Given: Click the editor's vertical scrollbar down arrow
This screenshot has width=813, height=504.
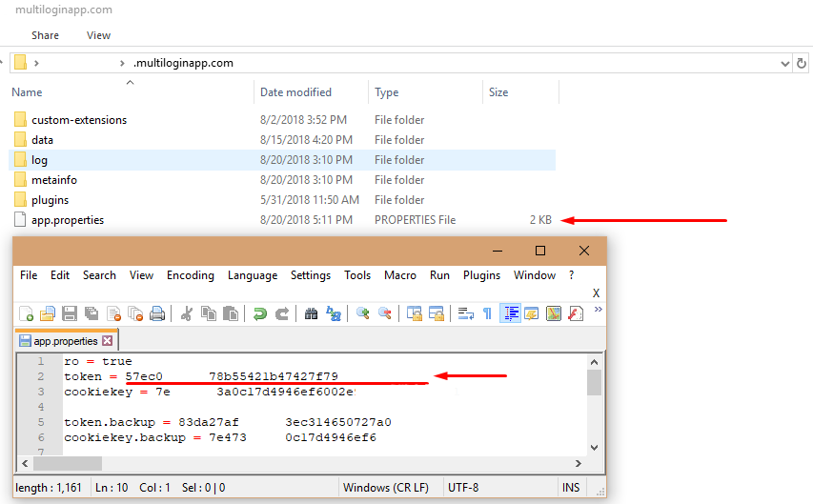Looking at the screenshot, I should tap(594, 448).
